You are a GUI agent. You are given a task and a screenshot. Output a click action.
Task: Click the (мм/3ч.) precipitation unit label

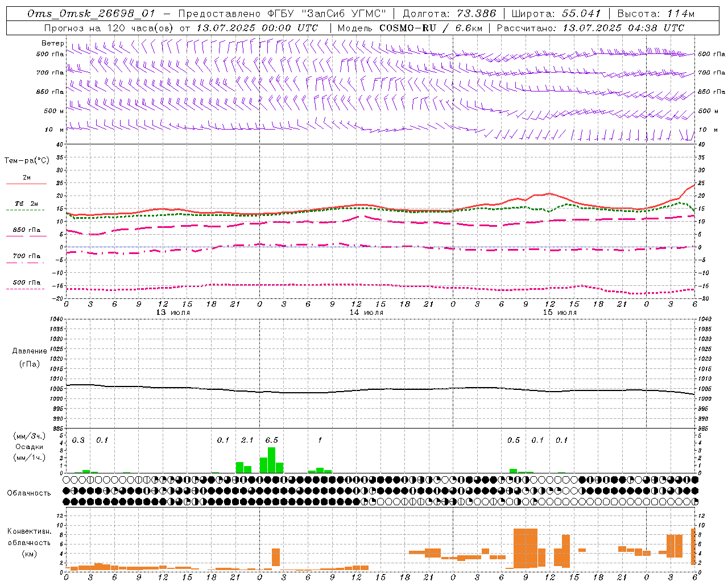29,436
